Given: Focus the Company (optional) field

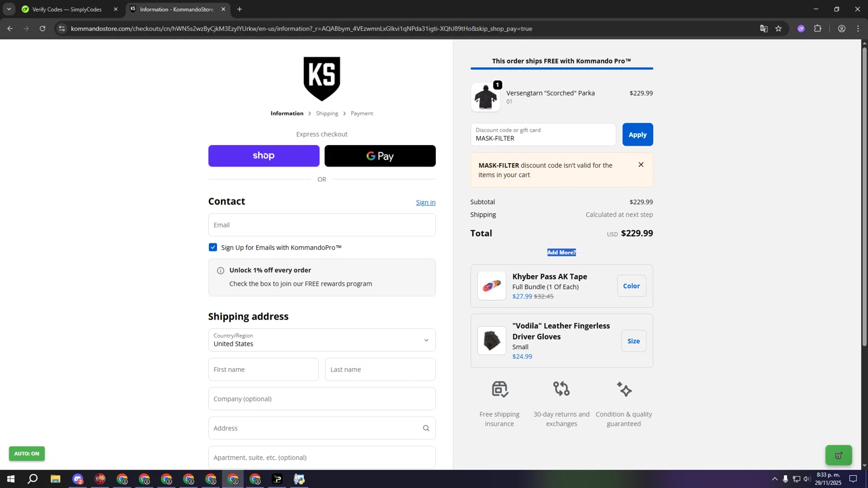Looking at the screenshot, I should [x=322, y=399].
